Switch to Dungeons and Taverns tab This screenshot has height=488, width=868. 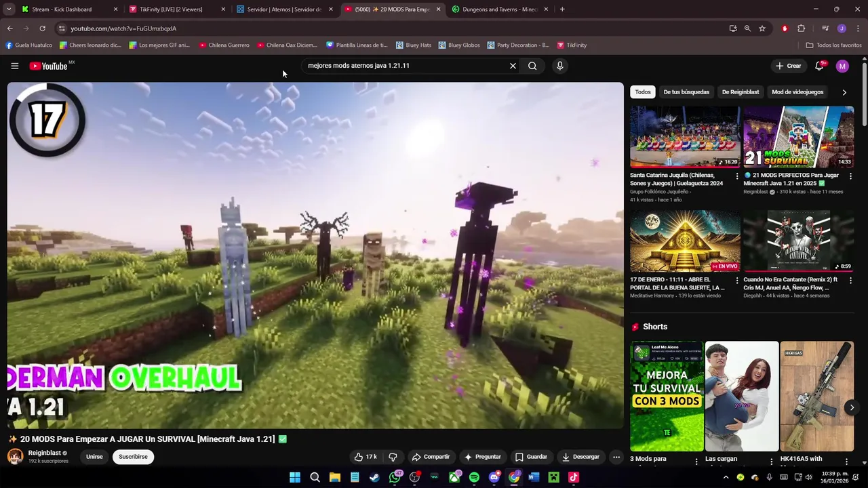coord(500,9)
